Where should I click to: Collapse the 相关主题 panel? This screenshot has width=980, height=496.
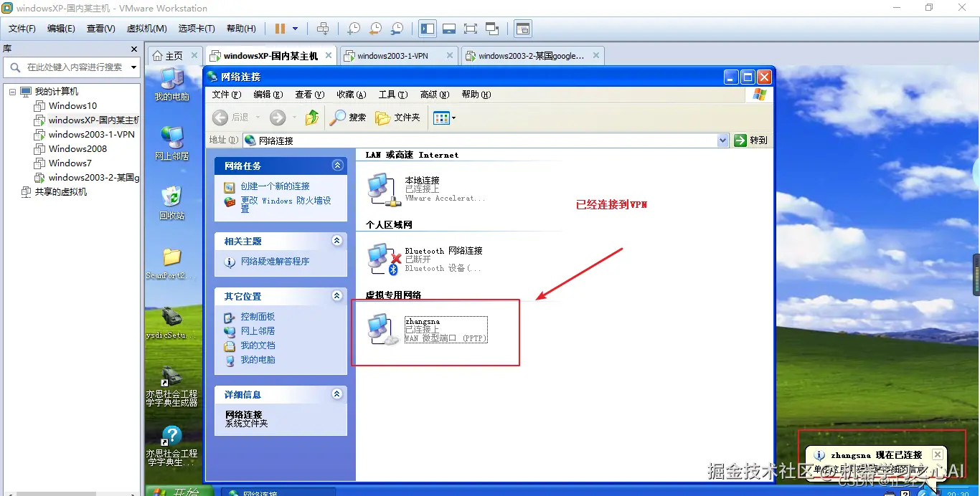[x=337, y=241]
